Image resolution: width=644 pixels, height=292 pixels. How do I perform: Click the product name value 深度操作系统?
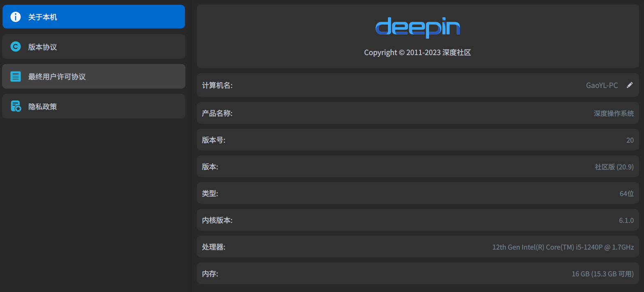[614, 114]
